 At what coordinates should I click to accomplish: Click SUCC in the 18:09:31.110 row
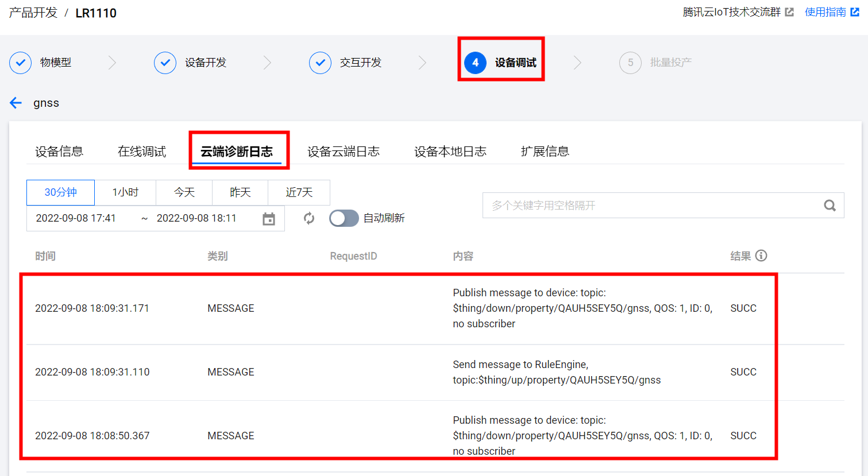[743, 372]
